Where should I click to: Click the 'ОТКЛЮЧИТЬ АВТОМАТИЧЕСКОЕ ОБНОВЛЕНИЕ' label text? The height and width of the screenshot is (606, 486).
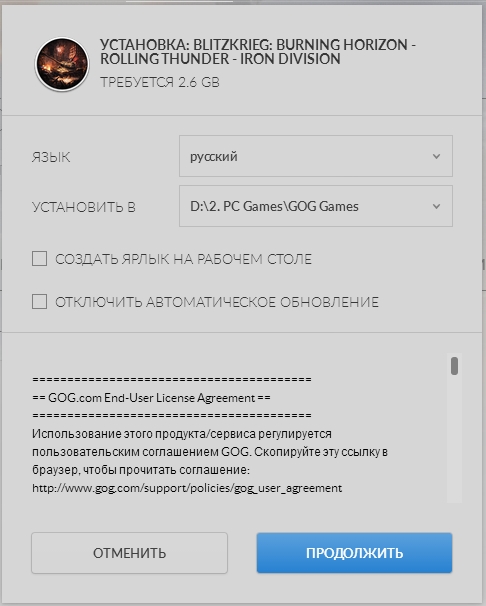coord(217,302)
